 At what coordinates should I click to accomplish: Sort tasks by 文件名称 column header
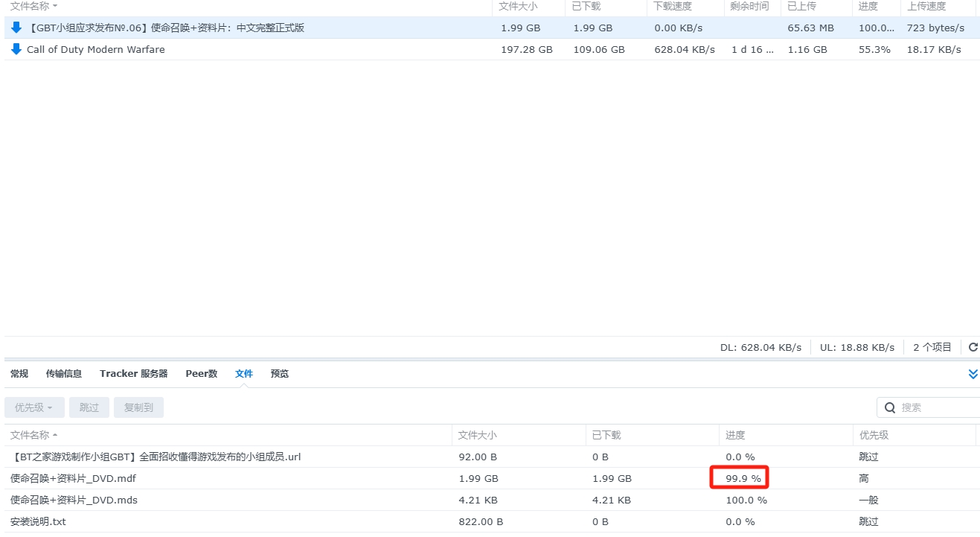[248, 6]
